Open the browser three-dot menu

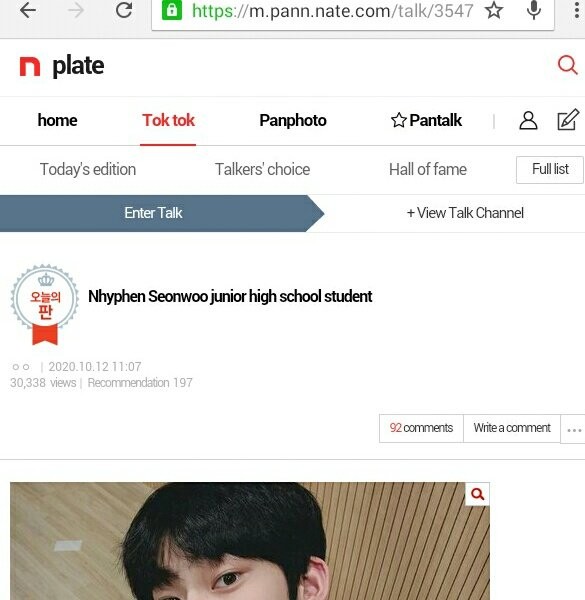tap(577, 10)
